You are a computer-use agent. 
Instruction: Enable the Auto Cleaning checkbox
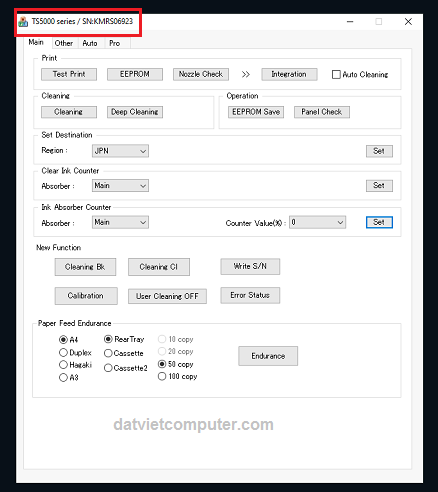point(336,74)
